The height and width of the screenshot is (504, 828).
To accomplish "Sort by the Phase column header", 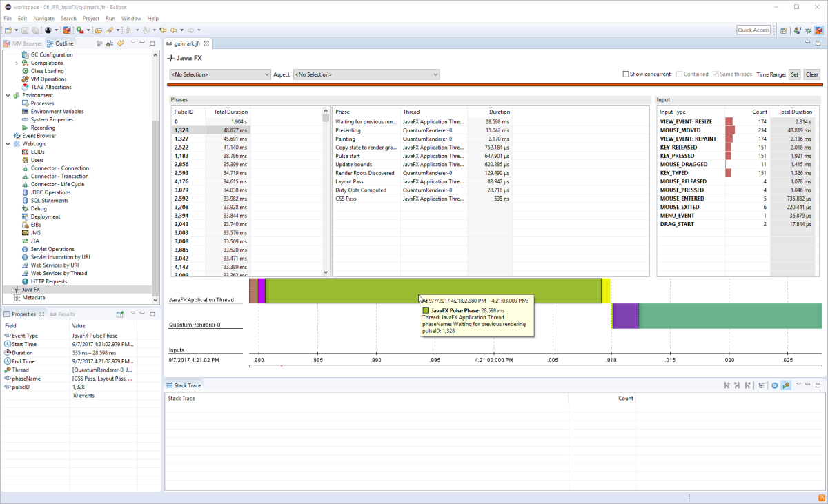I will [366, 112].
